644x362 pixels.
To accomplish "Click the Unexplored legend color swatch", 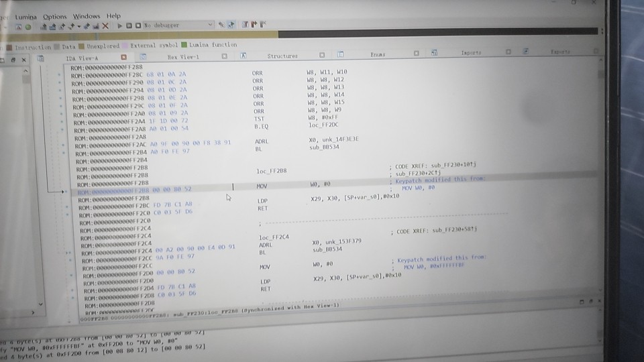I will pyautogui.click(x=81, y=46).
